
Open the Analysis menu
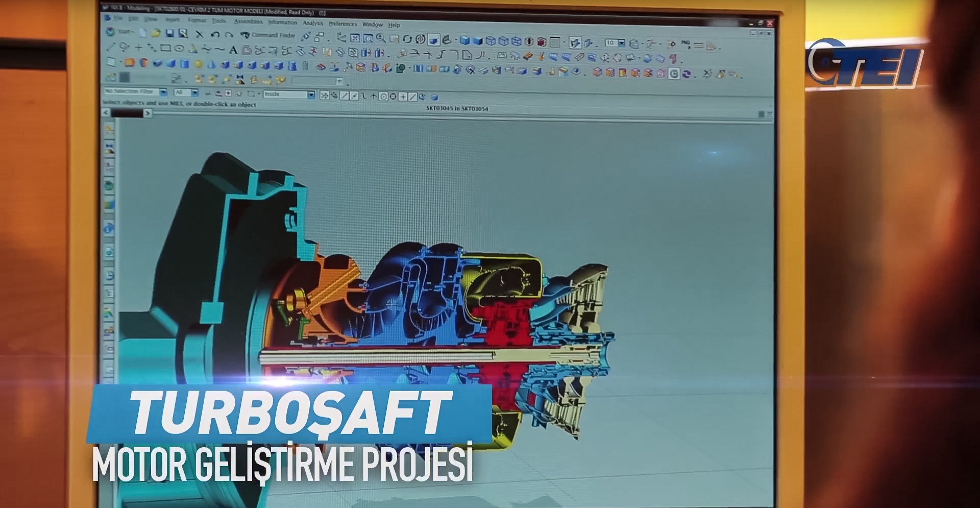[x=312, y=23]
